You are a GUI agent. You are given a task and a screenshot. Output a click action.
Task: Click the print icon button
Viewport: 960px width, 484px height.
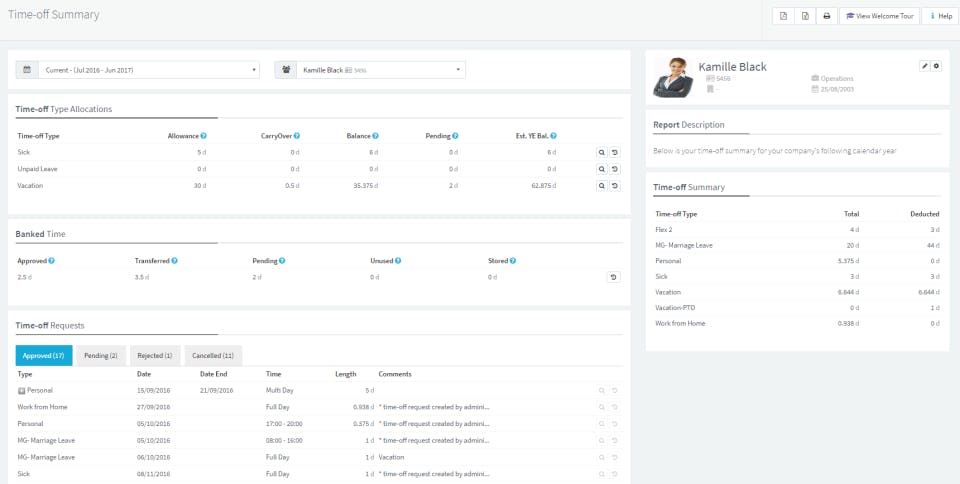827,16
